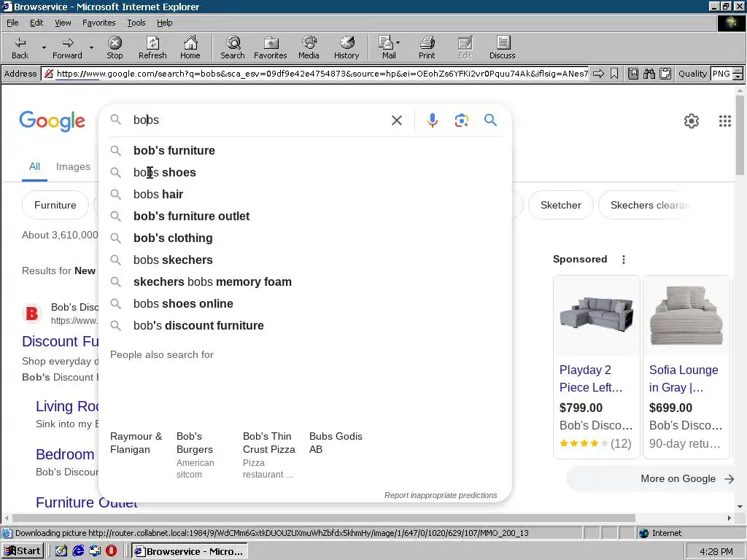Stop loading with the Stop button
Screen dimensions: 747x560
point(115,47)
